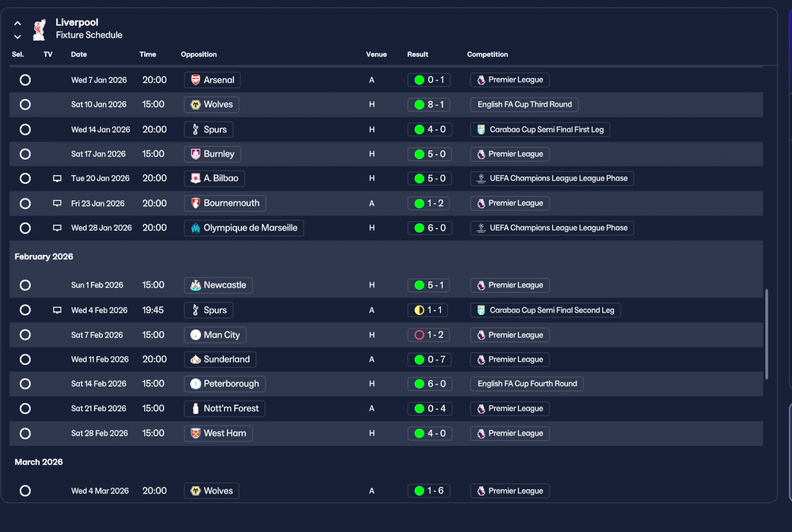The height and width of the screenshot is (532, 792).
Task: Click Premier League logo on West Ham row
Action: (481, 434)
